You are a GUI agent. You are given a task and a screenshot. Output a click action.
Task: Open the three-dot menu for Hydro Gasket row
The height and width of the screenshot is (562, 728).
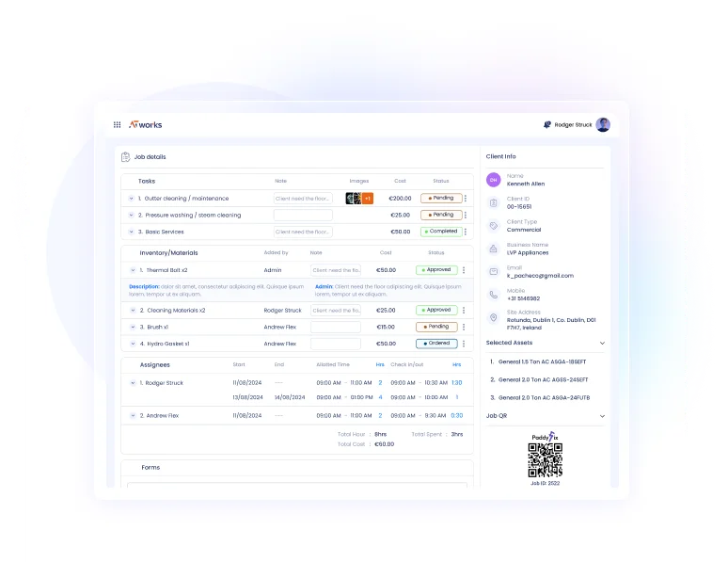tap(465, 344)
